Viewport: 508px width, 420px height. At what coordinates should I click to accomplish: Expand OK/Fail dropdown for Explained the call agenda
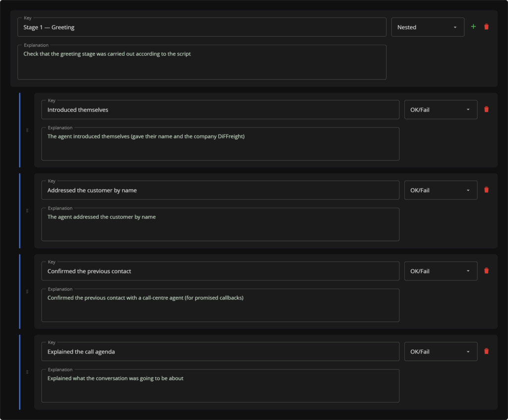(x=441, y=351)
